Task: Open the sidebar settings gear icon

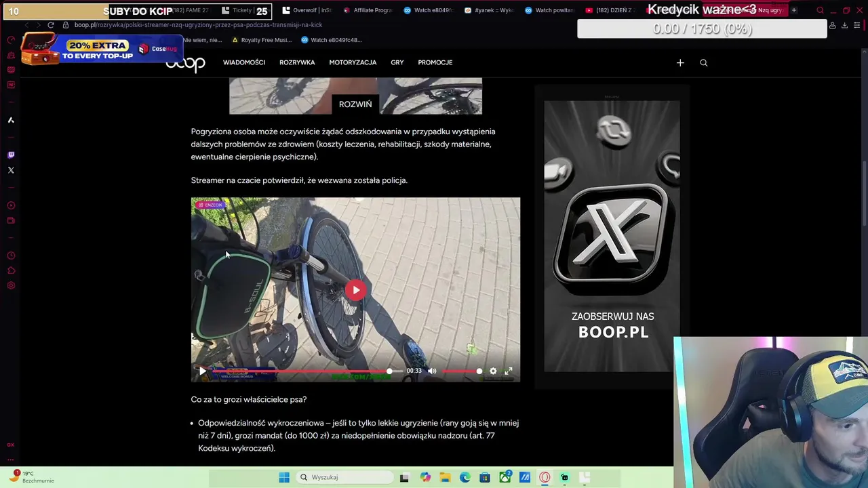Action: click(x=11, y=285)
